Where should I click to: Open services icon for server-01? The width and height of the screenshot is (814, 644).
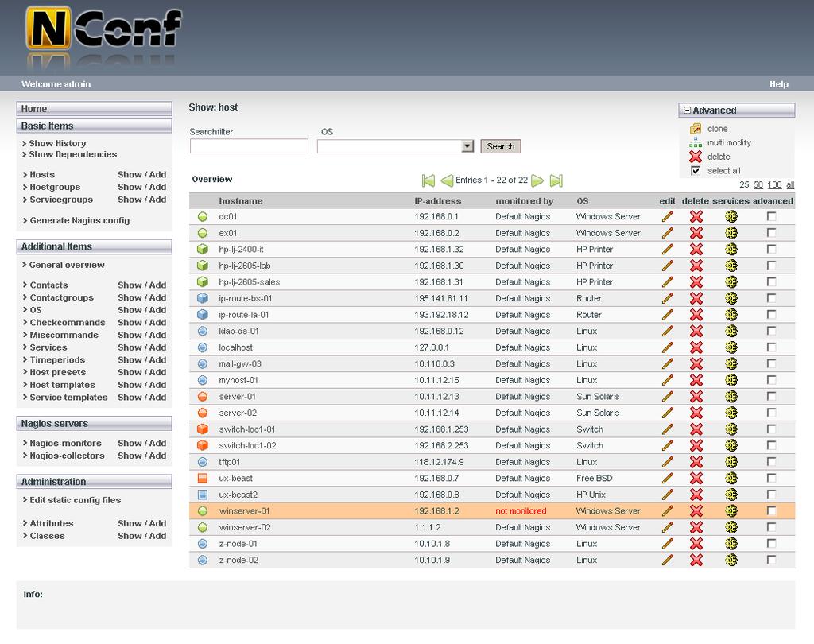pos(731,396)
